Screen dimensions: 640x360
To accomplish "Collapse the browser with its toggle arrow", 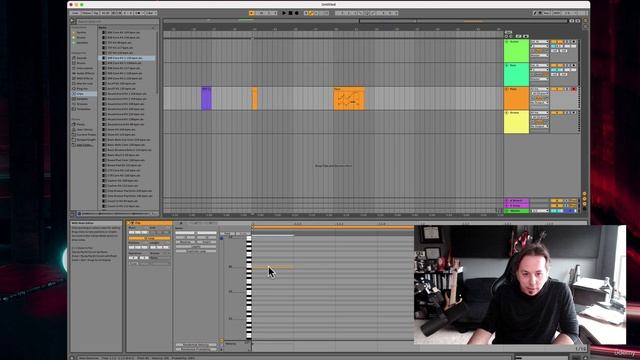I will coord(72,21).
